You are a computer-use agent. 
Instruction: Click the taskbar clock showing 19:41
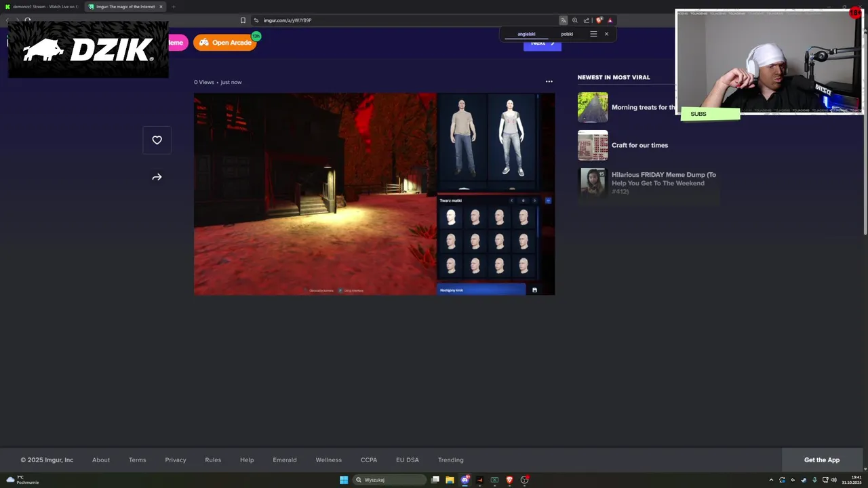pyautogui.click(x=852, y=480)
